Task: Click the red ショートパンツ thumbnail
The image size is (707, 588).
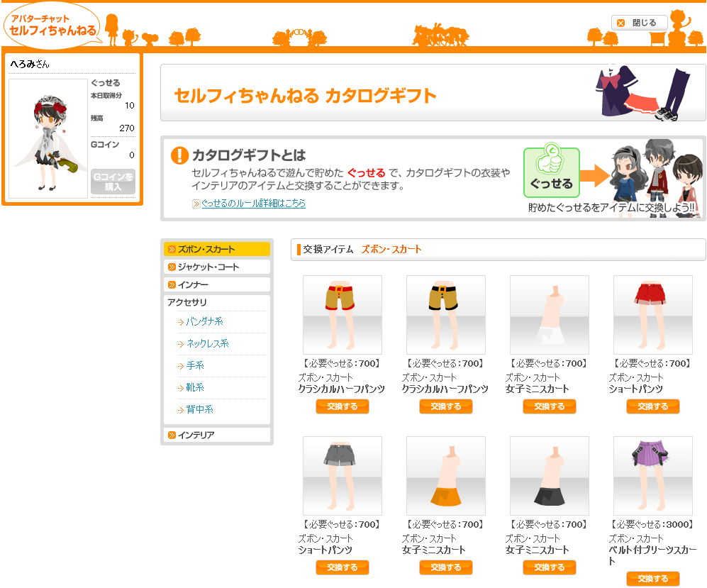Action: point(653,315)
